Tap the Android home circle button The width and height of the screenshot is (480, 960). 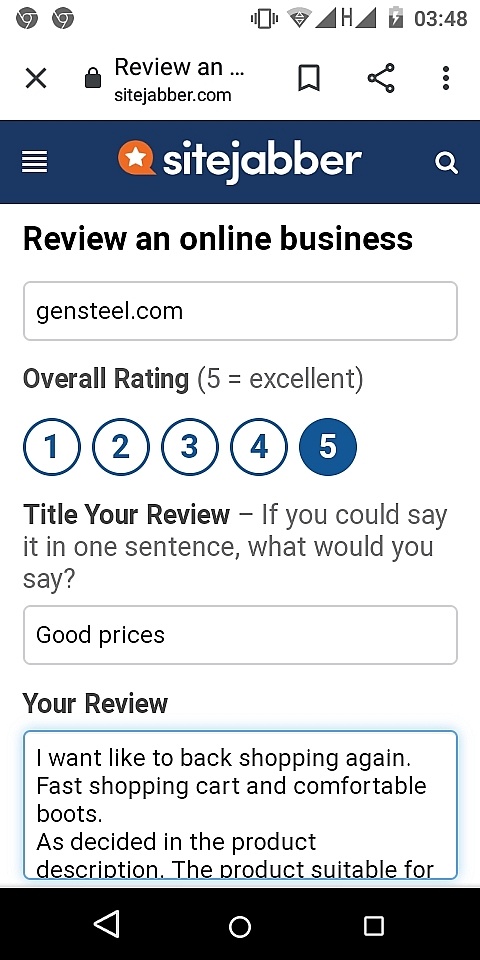pos(240,926)
